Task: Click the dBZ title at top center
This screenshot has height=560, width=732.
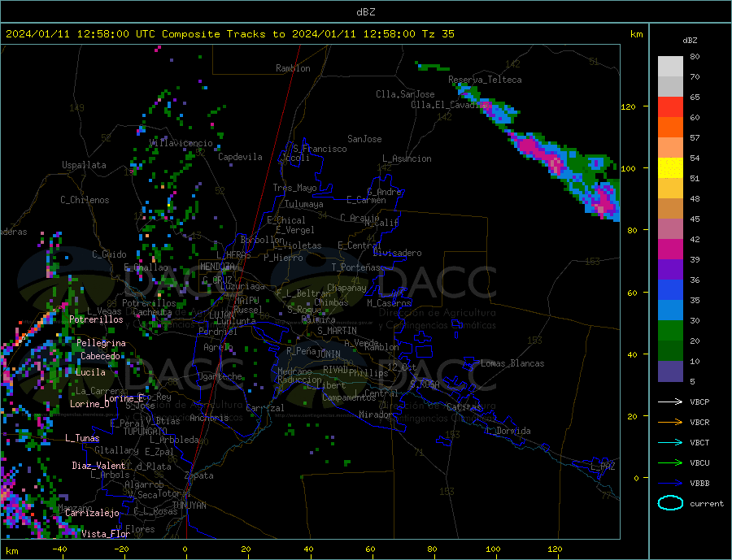Action: pos(365,12)
